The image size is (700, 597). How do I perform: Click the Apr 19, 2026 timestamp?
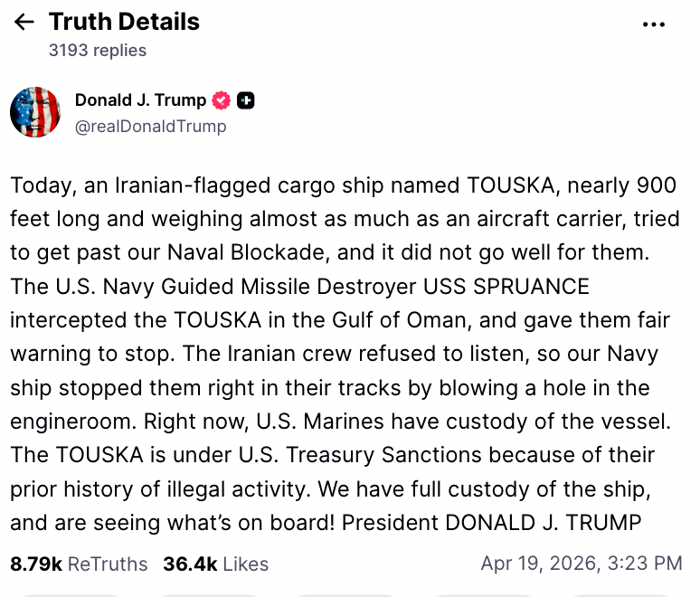point(581,564)
